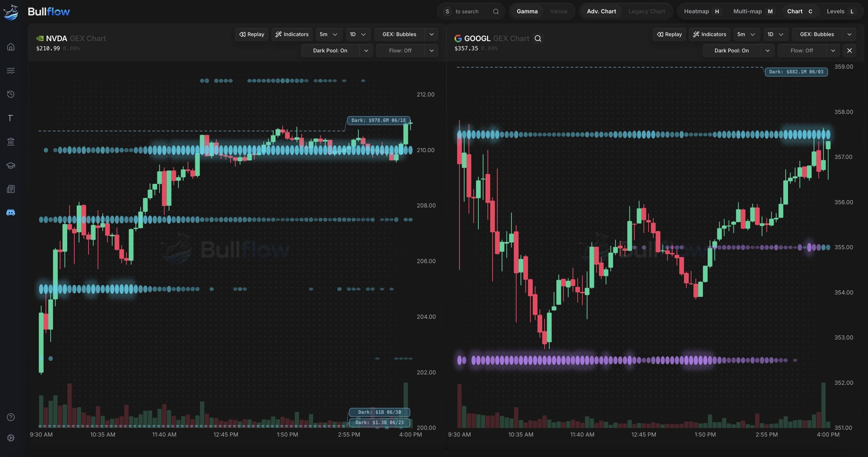
Task: Expand NVDA Flow dropdown arrow
Action: [432, 51]
